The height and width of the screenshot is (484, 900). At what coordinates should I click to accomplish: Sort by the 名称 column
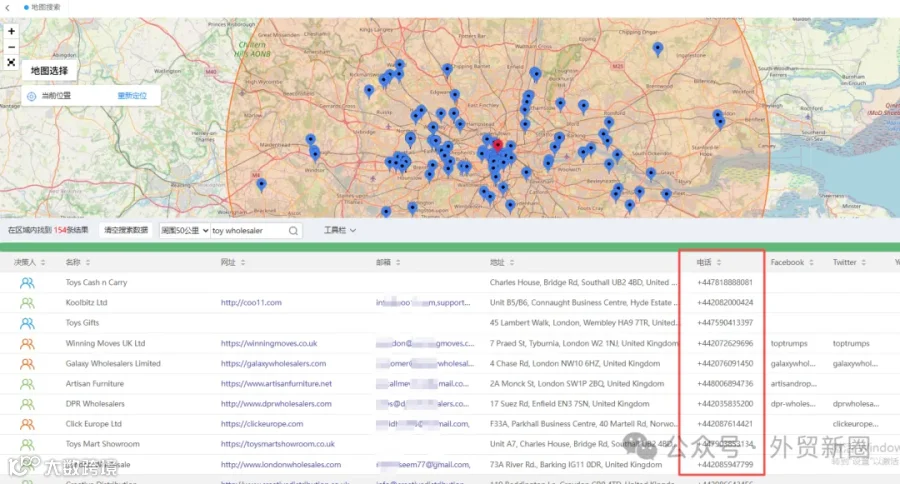[x=88, y=262]
